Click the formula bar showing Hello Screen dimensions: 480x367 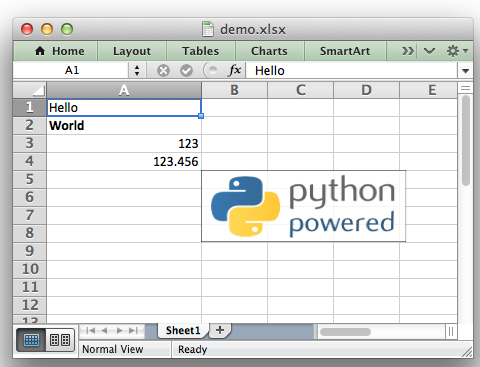click(x=352, y=71)
